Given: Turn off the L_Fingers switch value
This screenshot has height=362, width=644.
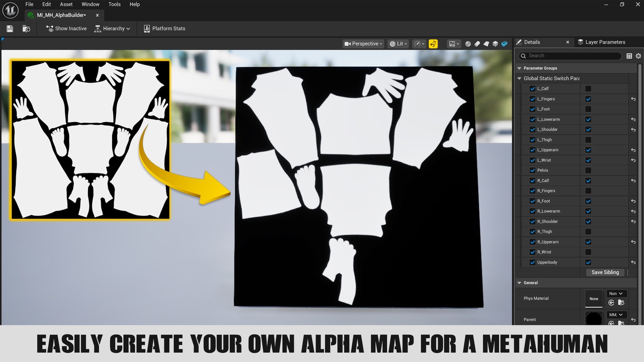Looking at the screenshot, I should coord(588,99).
